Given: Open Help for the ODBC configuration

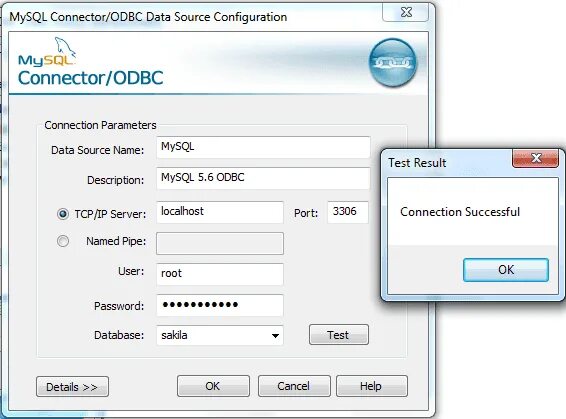Looking at the screenshot, I should (372, 386).
